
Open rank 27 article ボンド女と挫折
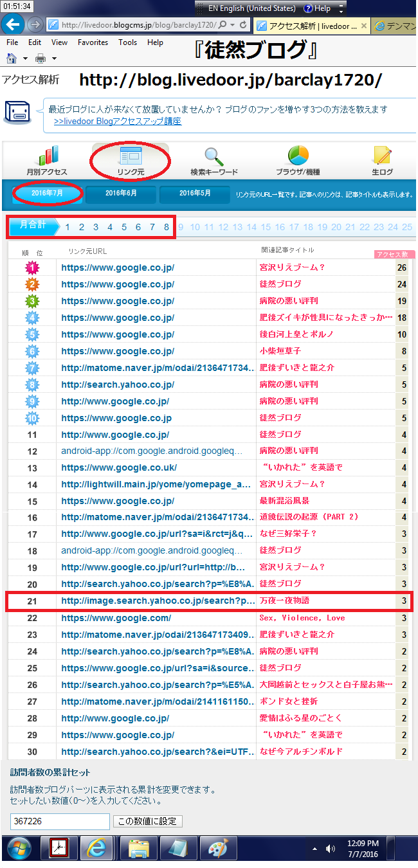click(x=288, y=701)
